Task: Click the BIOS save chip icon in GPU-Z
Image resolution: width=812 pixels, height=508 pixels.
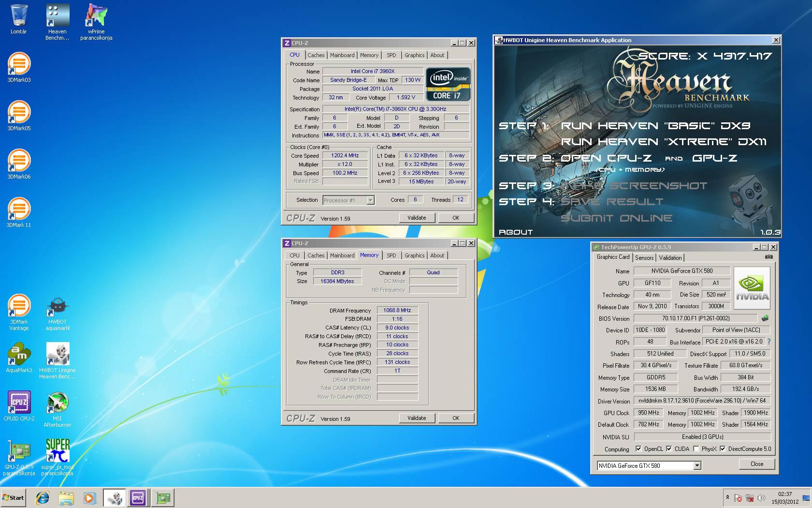Action: click(x=765, y=318)
